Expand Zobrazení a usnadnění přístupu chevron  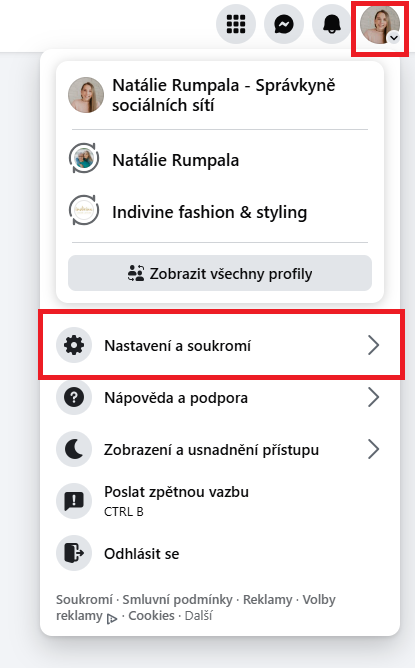pos(373,449)
